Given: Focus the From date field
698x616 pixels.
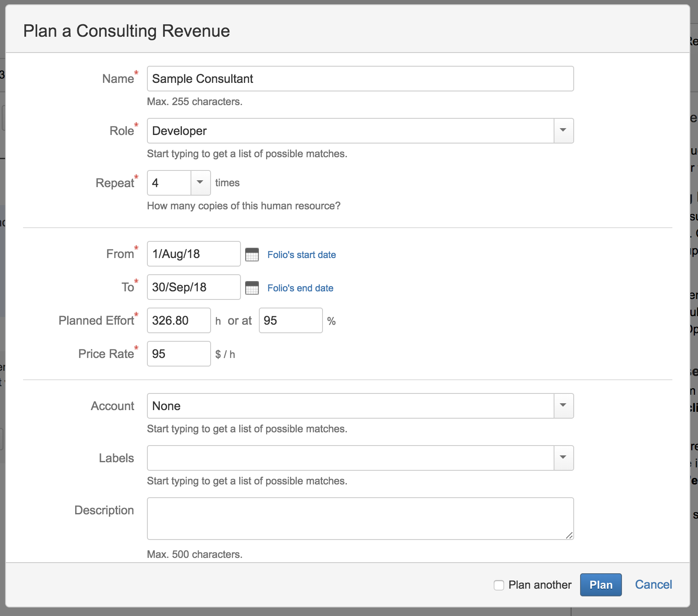Looking at the screenshot, I should point(194,254).
